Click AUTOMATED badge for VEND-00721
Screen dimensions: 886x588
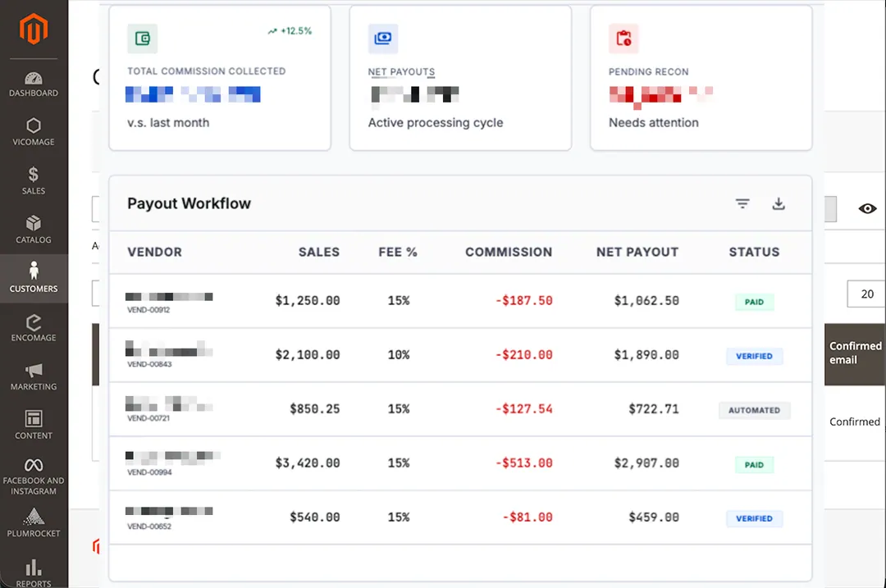pos(755,410)
